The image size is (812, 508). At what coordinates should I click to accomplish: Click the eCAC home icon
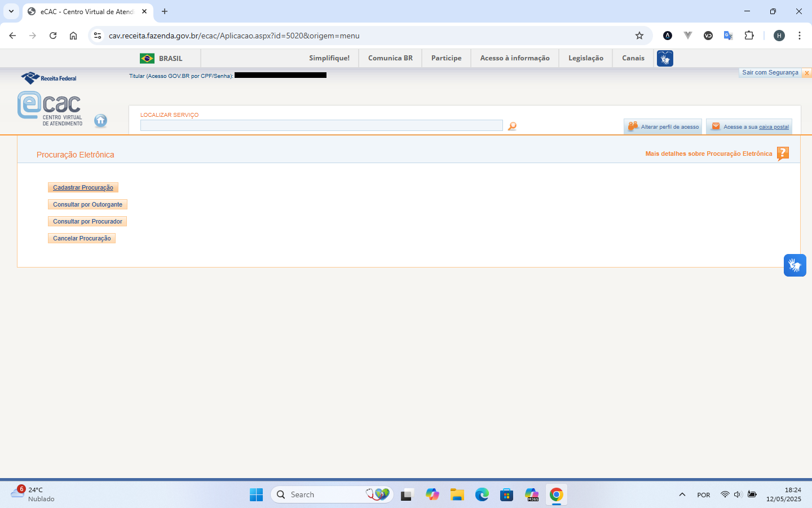[100, 120]
